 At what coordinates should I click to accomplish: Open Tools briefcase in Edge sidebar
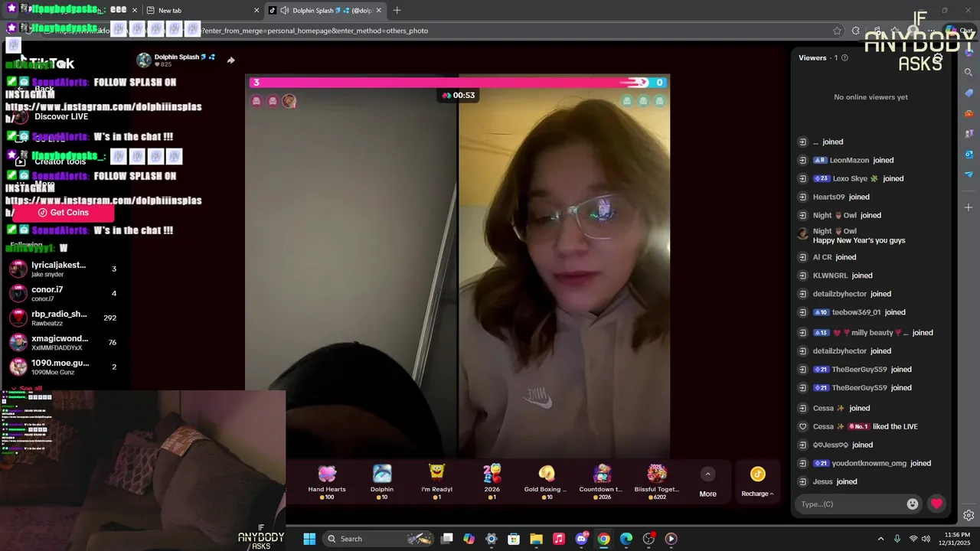[x=969, y=113]
